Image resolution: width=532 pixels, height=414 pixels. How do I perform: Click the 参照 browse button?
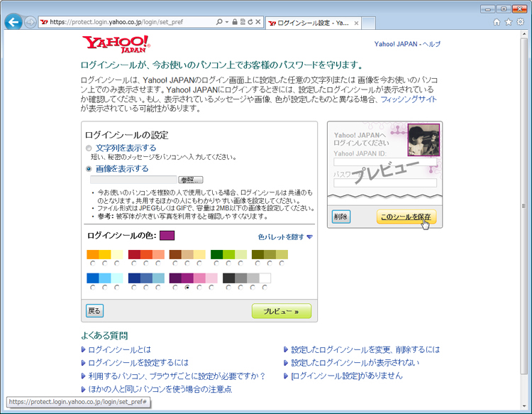(x=191, y=180)
